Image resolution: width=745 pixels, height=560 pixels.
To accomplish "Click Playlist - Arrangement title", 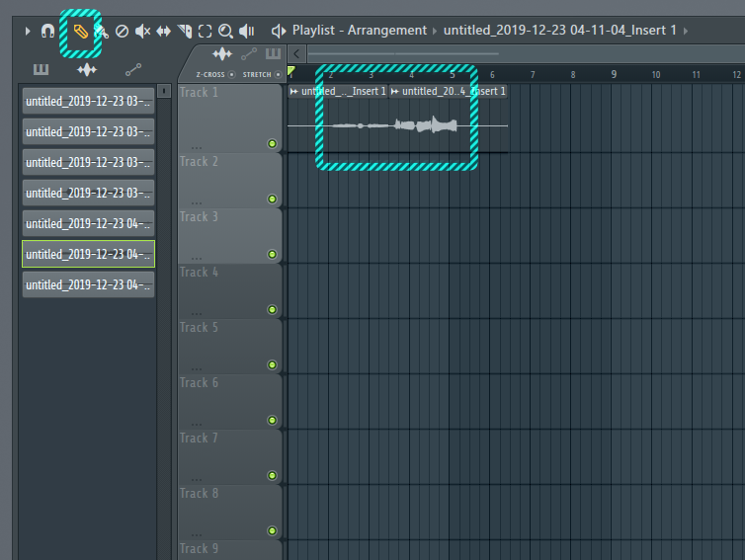I will 360,31.
